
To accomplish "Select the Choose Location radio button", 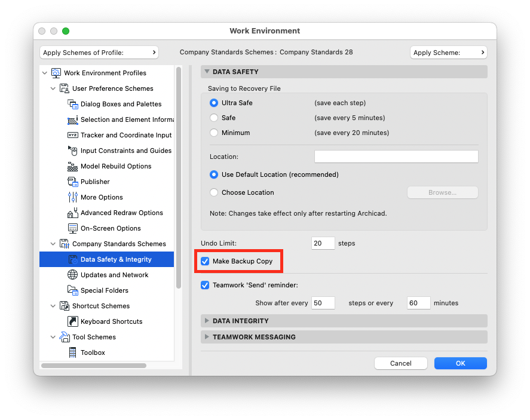I will 214,192.
